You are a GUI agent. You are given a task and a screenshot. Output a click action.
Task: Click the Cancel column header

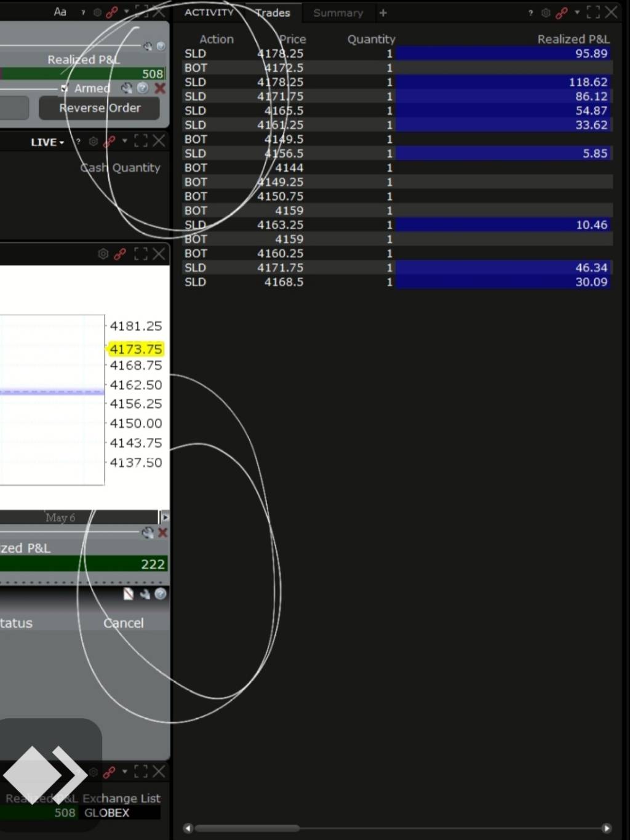click(123, 623)
